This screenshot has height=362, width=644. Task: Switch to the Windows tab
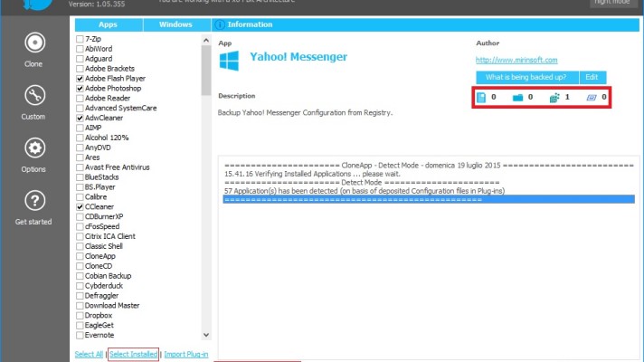click(176, 24)
